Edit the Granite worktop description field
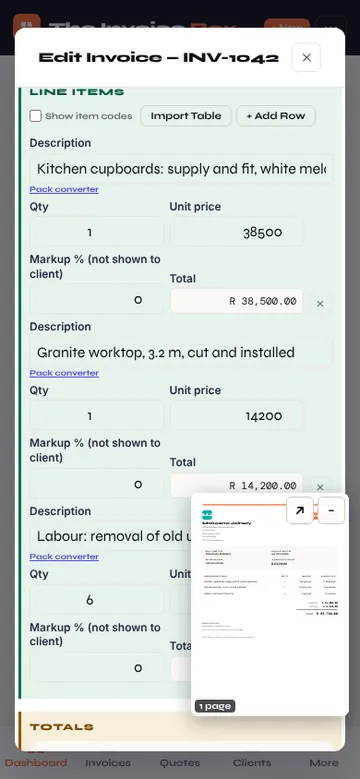The image size is (360, 779). (x=181, y=353)
